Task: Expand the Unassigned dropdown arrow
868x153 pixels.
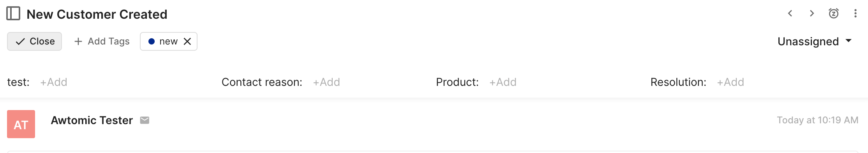Action: 849,41
